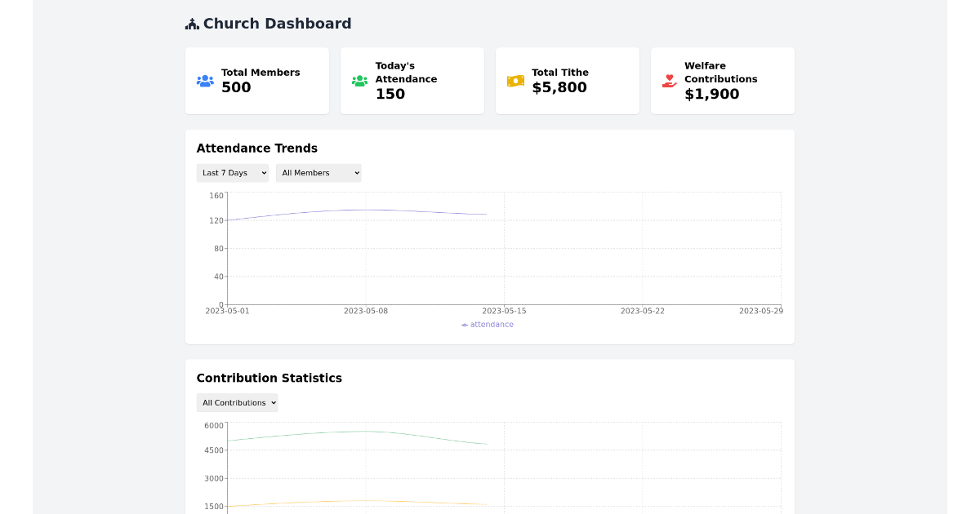Click the 2023-05-08 axis label
This screenshot has width=980, height=514.
(x=365, y=310)
